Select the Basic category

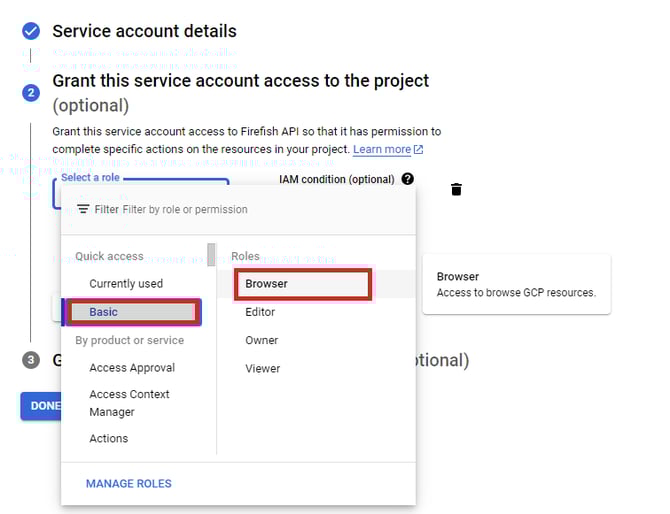click(x=131, y=312)
